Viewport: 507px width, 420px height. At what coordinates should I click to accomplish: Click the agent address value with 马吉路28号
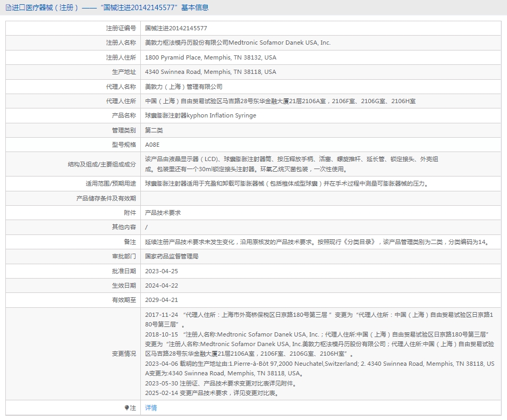point(280,101)
